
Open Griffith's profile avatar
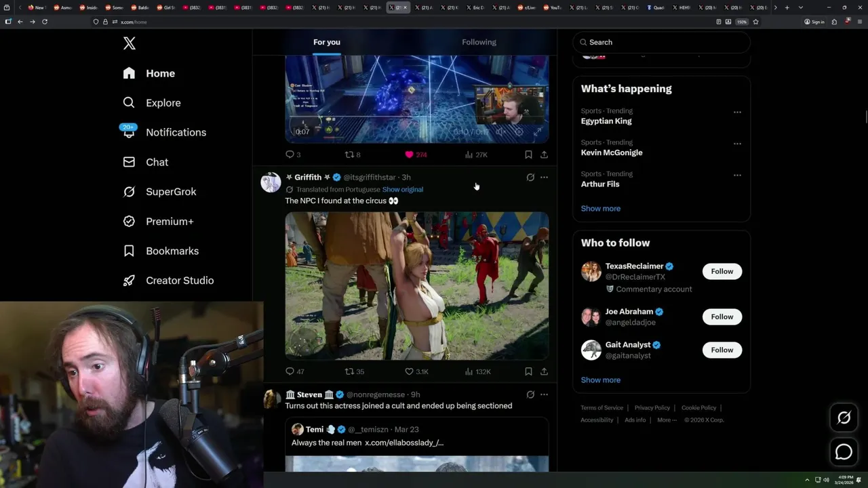coord(271,182)
